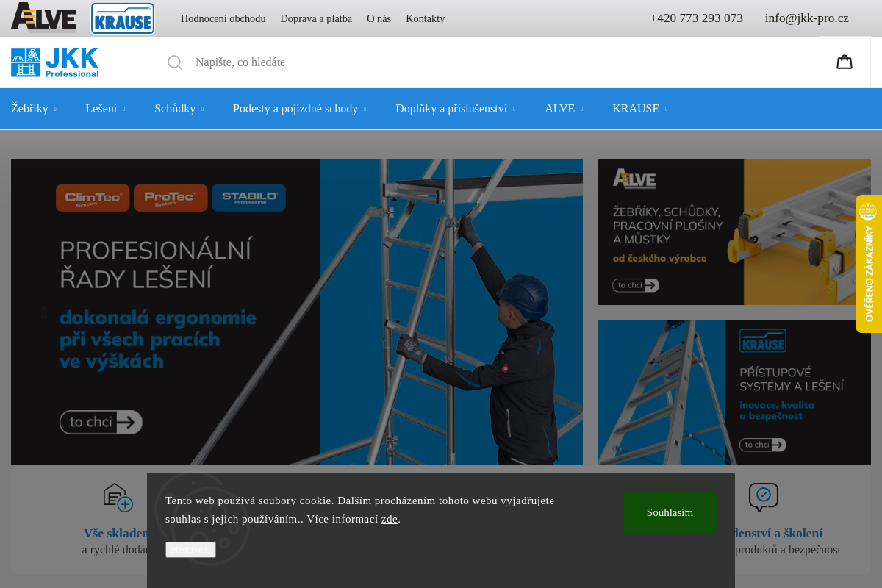Email info@jkk-pro.cz
882x588 pixels.
(806, 18)
